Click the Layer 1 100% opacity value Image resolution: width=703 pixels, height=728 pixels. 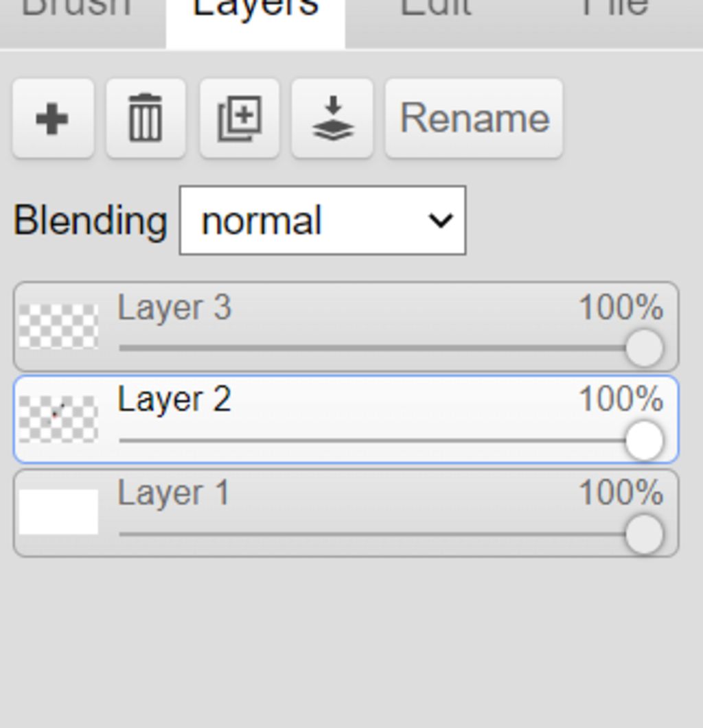621,492
